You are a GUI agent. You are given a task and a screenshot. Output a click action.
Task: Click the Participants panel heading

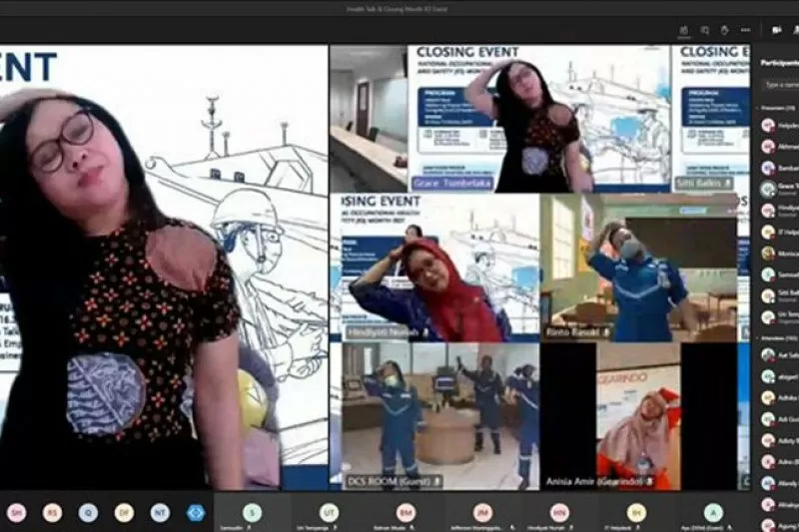click(x=778, y=61)
